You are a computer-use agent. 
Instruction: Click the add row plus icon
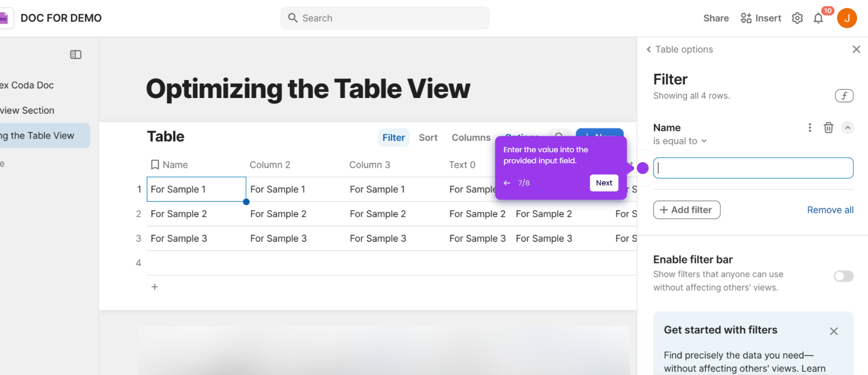click(155, 287)
